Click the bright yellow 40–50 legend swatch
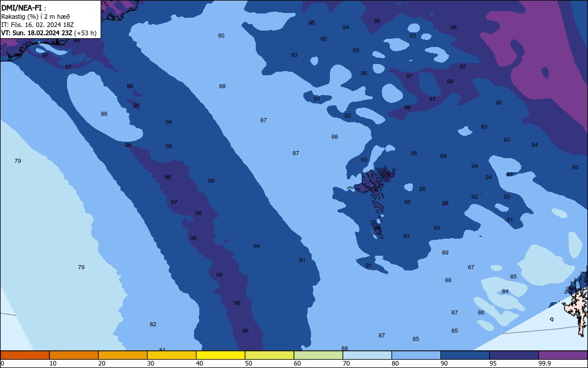 (x=220, y=355)
